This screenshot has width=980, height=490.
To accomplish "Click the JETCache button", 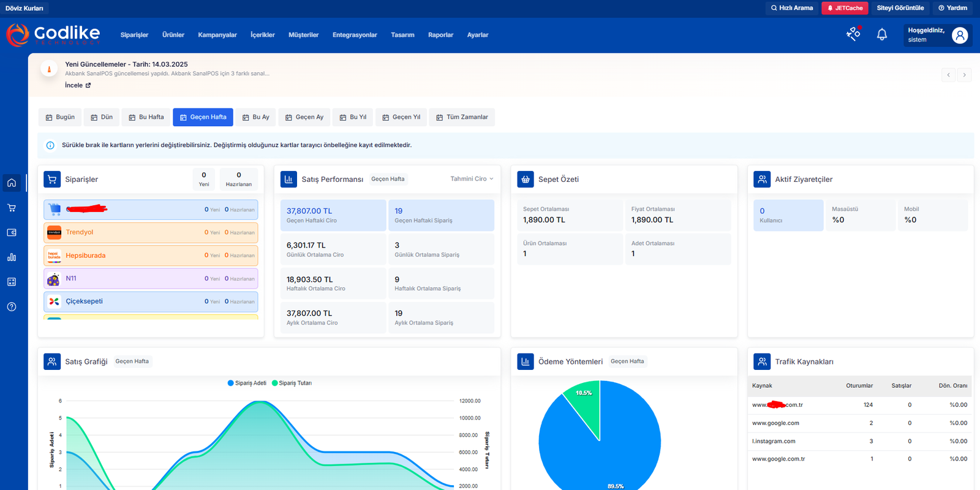I will (x=845, y=8).
